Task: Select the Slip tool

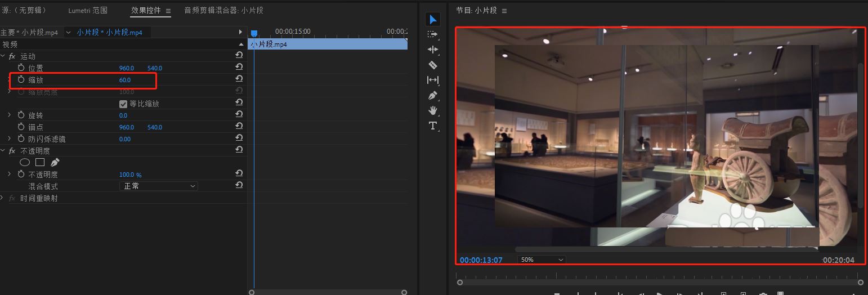Action: 432,80
